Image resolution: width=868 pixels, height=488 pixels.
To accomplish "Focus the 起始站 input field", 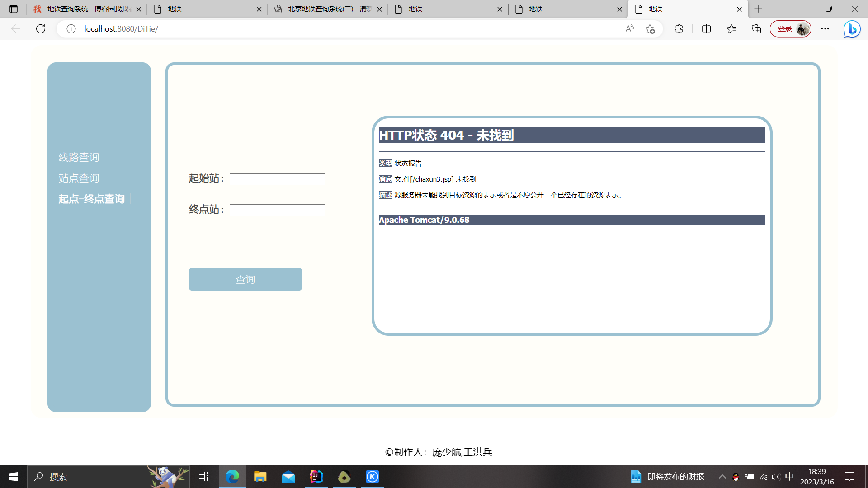I will [x=277, y=179].
